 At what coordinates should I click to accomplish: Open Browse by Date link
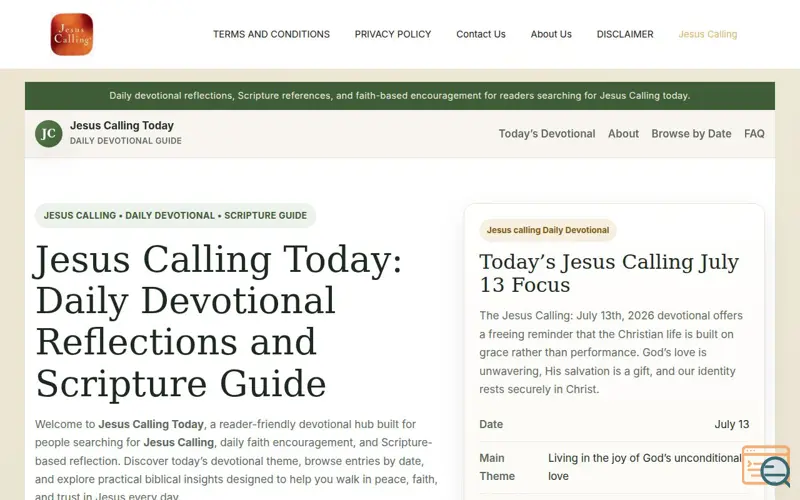click(x=691, y=134)
